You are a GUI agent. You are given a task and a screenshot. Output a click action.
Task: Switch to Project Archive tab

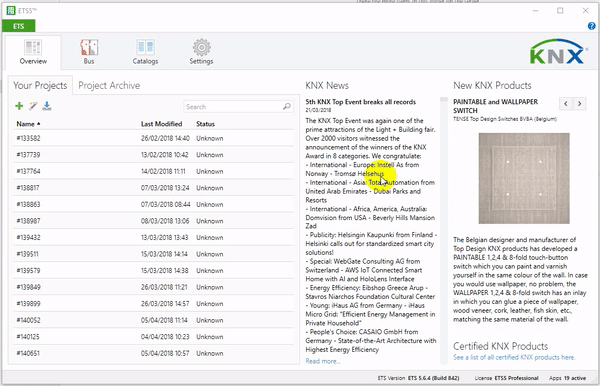109,85
